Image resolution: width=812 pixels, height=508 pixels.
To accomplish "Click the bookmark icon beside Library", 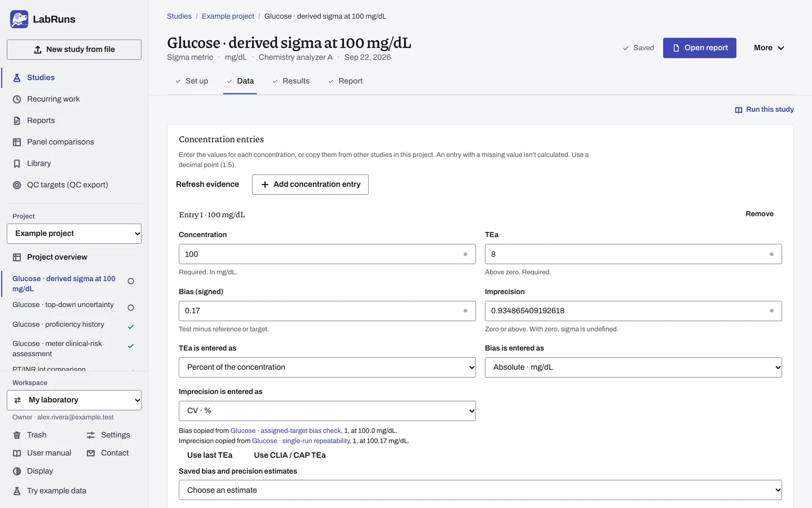I will coord(17,164).
